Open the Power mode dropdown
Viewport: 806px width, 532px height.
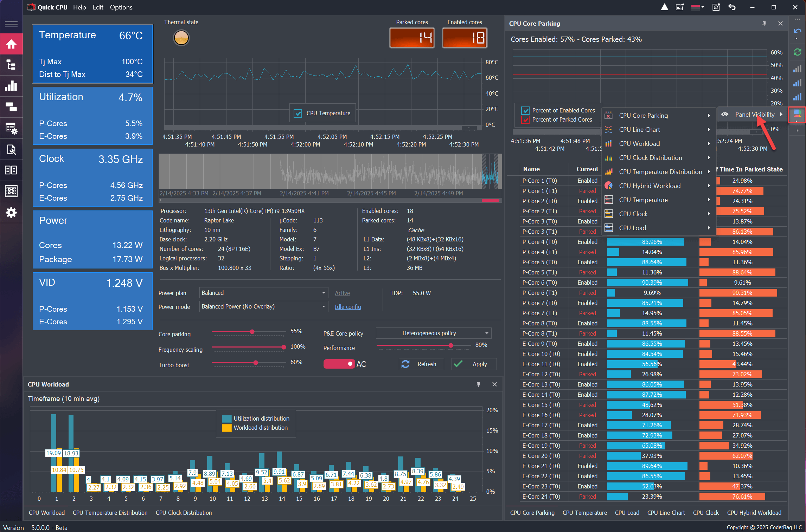pos(264,306)
